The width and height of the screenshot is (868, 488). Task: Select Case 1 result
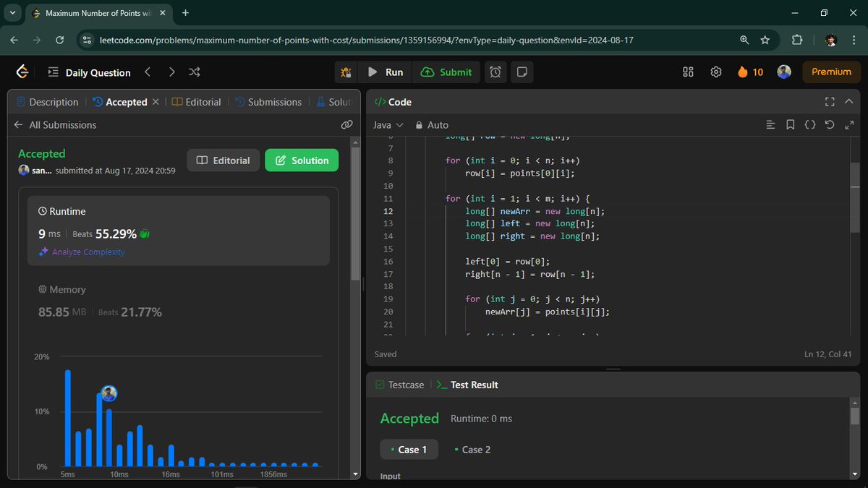409,449
